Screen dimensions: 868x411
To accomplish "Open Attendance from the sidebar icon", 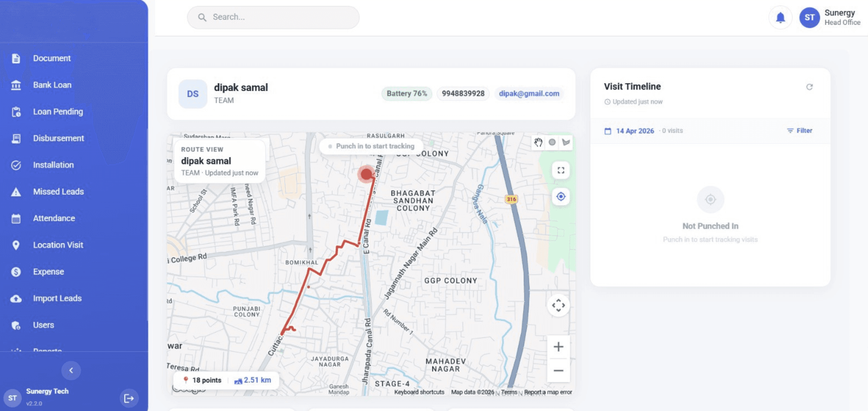I will (x=16, y=218).
